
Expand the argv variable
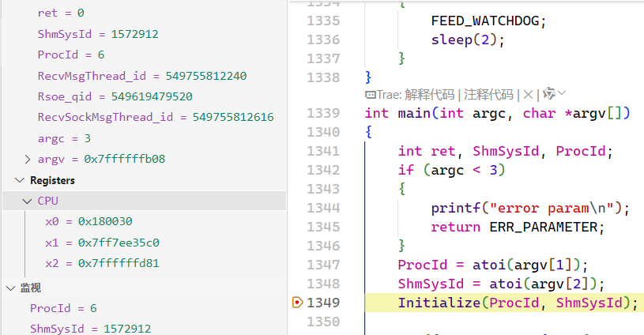28,160
